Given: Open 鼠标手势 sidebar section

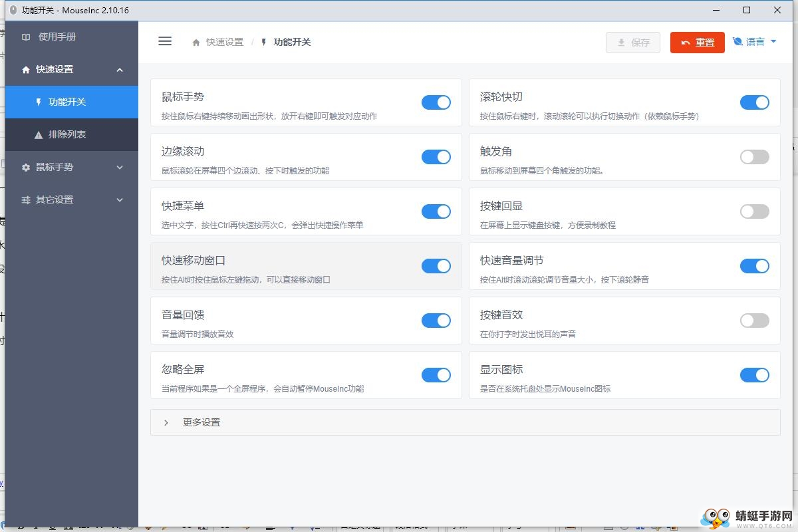Looking at the screenshot, I should [72, 168].
